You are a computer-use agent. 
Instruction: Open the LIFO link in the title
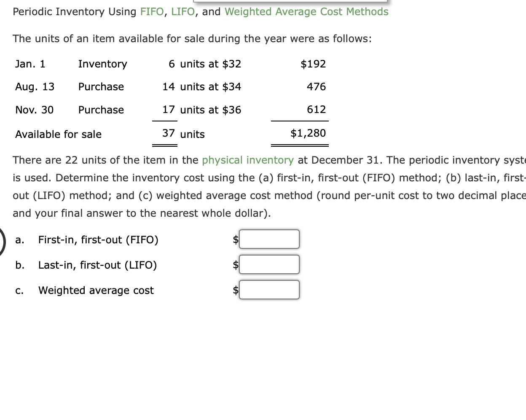(x=184, y=11)
